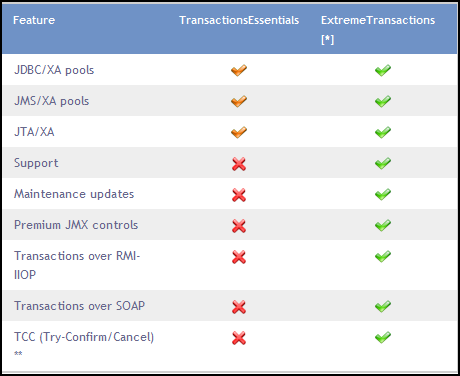Image resolution: width=460 pixels, height=376 pixels.
Task: Click green checkmark for Transactions over SOAP
Action: click(x=383, y=306)
